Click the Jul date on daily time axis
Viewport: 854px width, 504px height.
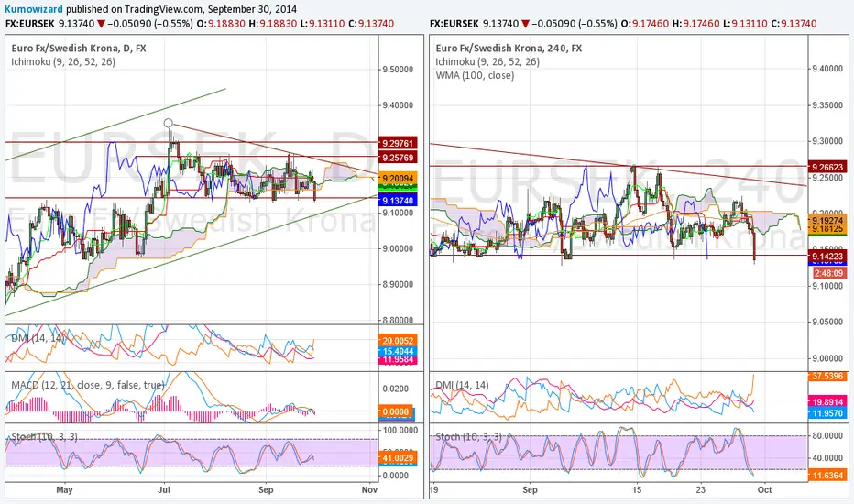[164, 489]
